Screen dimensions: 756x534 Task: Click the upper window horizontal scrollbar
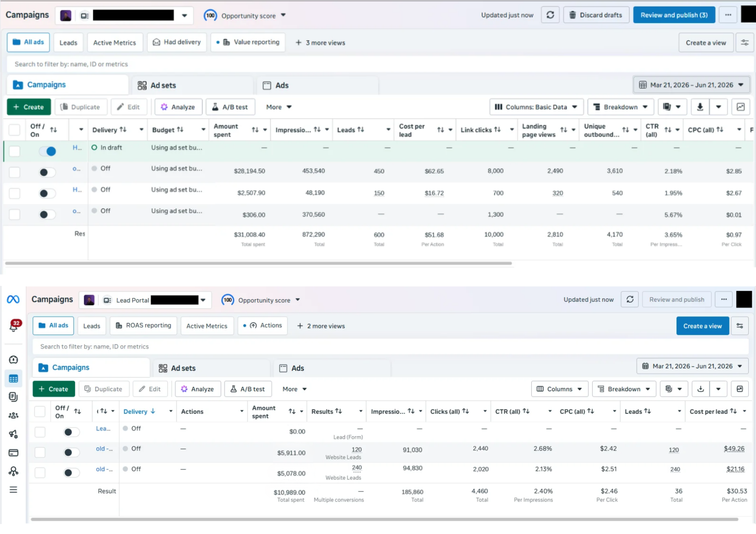tap(259, 263)
